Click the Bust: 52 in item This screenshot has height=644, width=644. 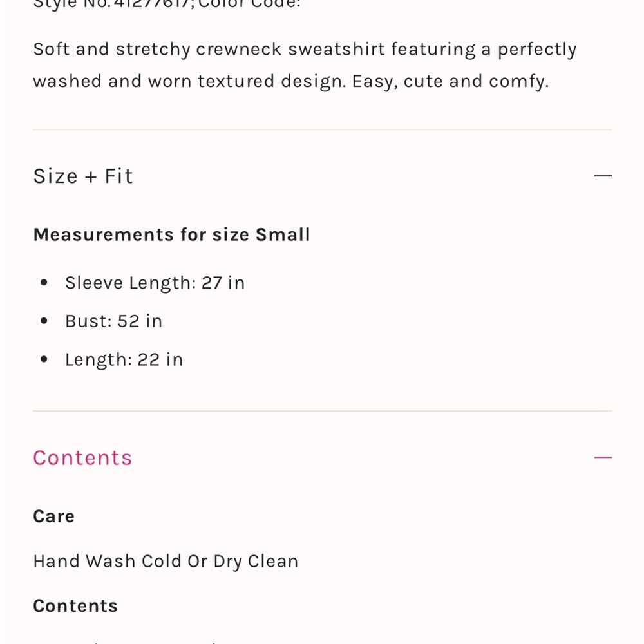coord(114,321)
